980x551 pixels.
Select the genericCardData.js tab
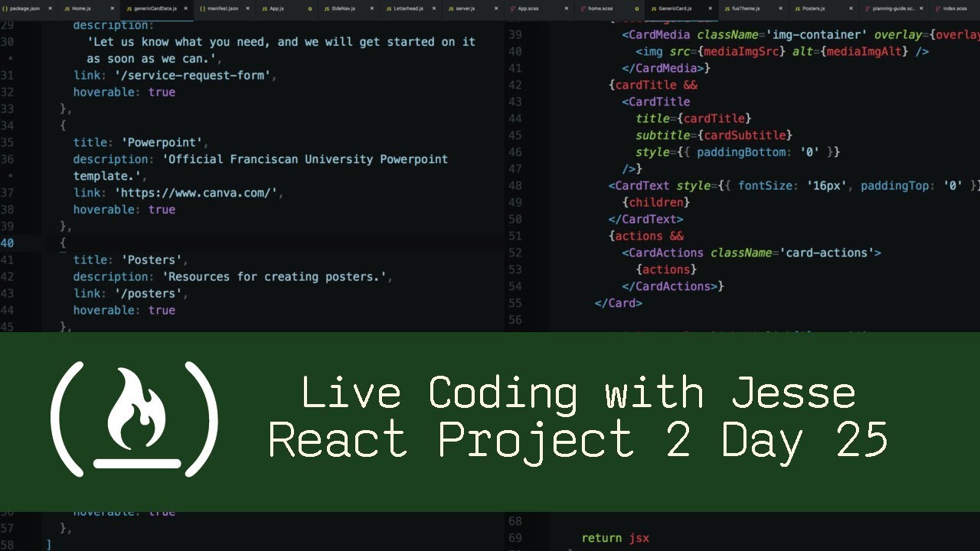(x=155, y=8)
